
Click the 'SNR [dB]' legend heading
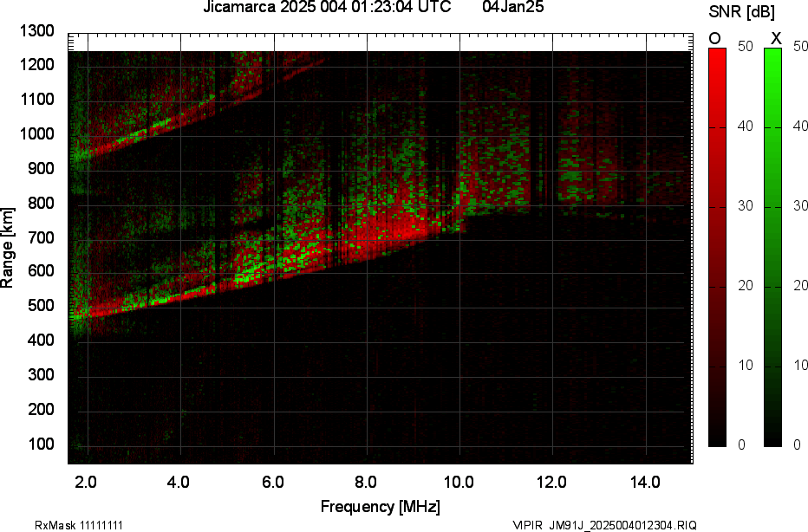pos(741,12)
